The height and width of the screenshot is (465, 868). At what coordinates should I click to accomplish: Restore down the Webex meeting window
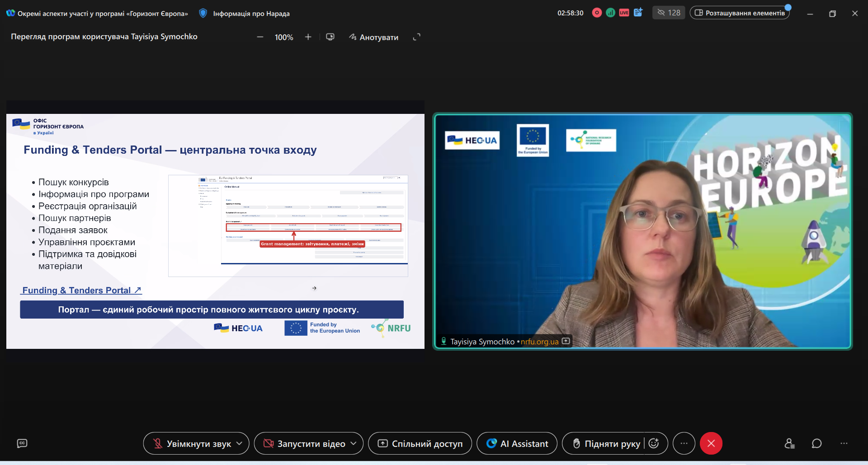[x=832, y=14]
